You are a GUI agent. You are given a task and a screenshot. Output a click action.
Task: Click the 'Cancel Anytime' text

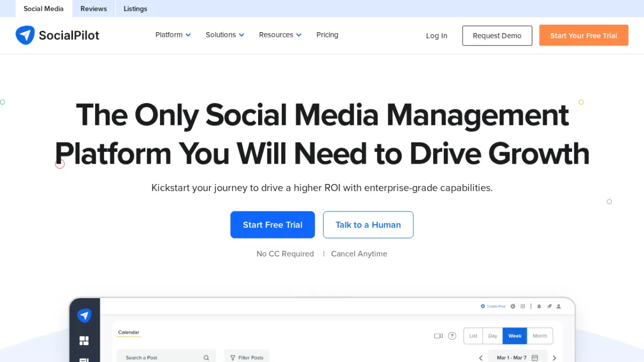click(359, 254)
